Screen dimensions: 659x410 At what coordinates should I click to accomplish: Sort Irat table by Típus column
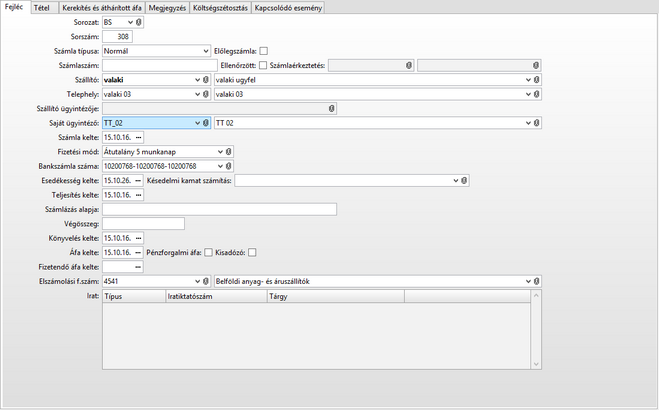[x=134, y=296]
